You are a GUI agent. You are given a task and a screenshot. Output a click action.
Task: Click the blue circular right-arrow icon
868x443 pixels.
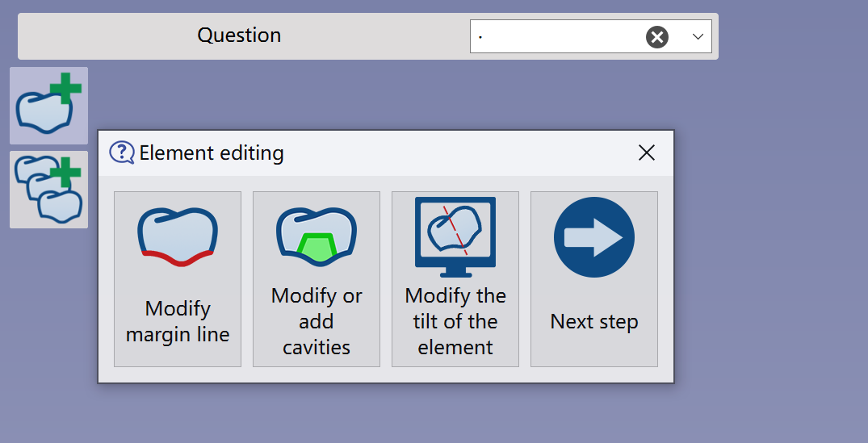click(x=594, y=237)
